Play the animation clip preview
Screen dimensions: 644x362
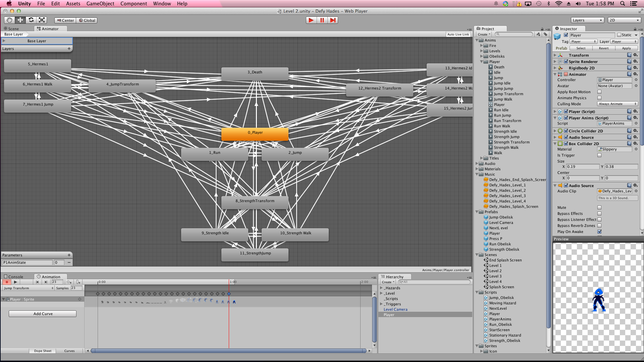tap(15, 282)
